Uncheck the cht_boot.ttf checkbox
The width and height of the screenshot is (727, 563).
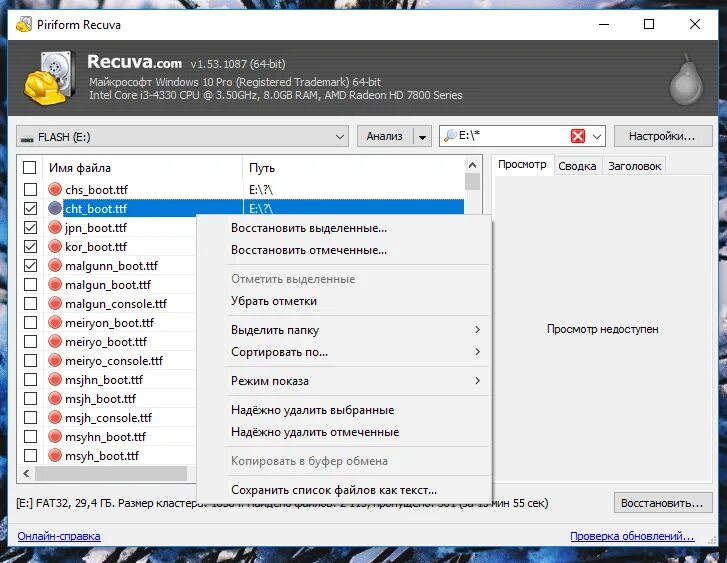coord(31,208)
